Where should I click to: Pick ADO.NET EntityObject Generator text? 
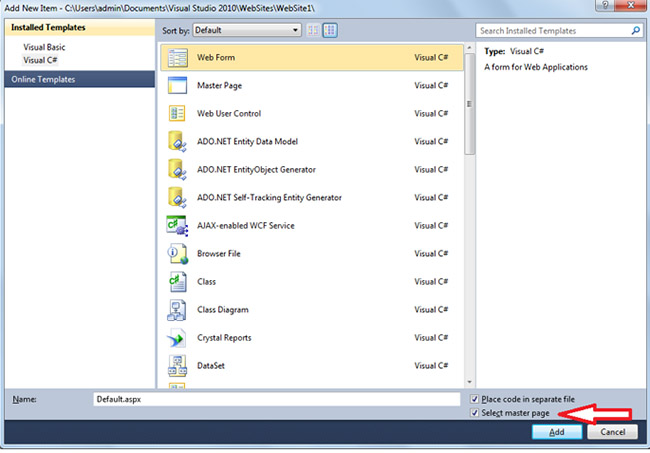[x=256, y=170]
